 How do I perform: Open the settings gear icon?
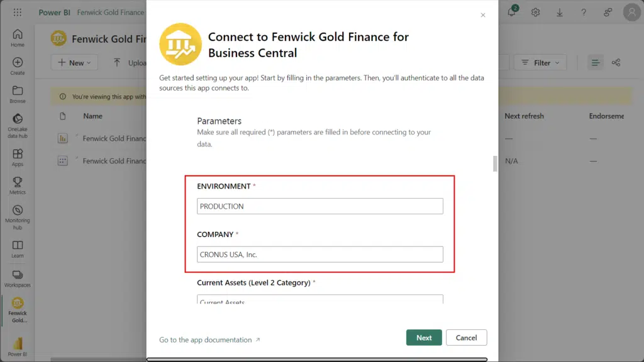535,13
